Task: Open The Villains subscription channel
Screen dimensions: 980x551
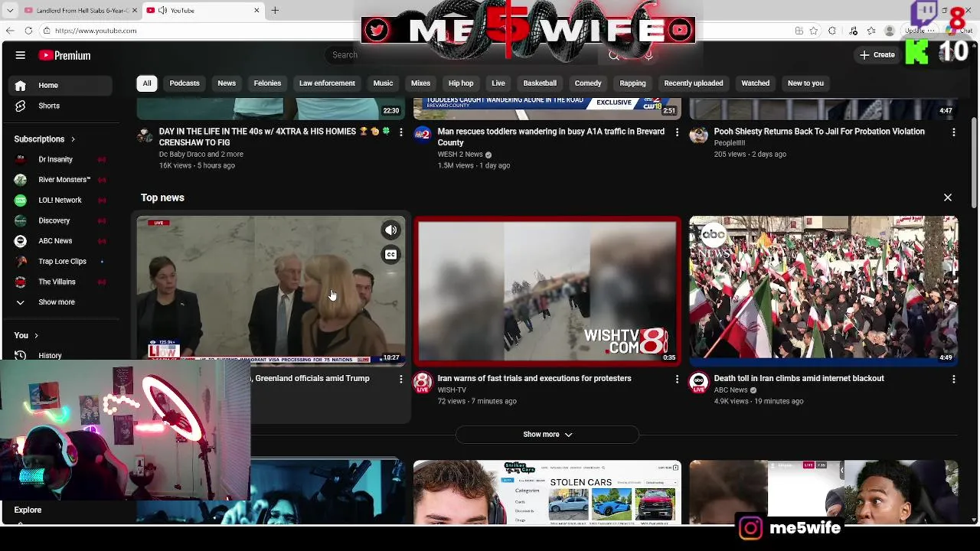Action: coord(60,282)
